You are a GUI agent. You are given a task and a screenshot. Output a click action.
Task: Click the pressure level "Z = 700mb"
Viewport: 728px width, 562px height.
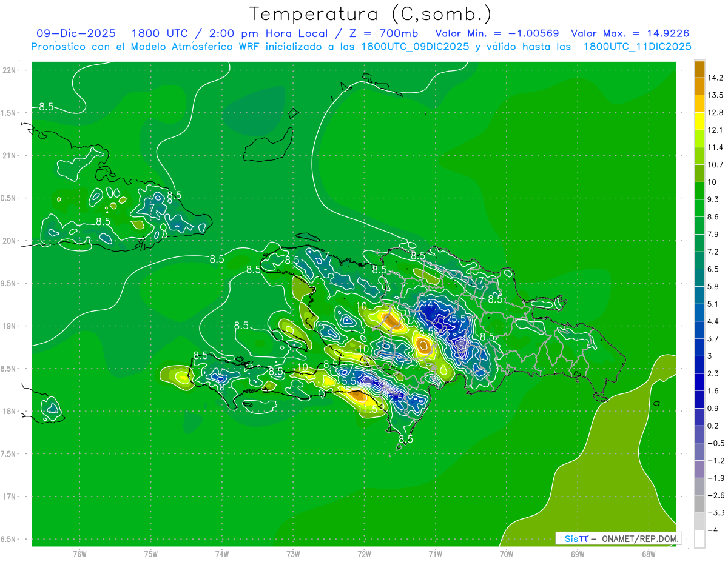click(383, 34)
